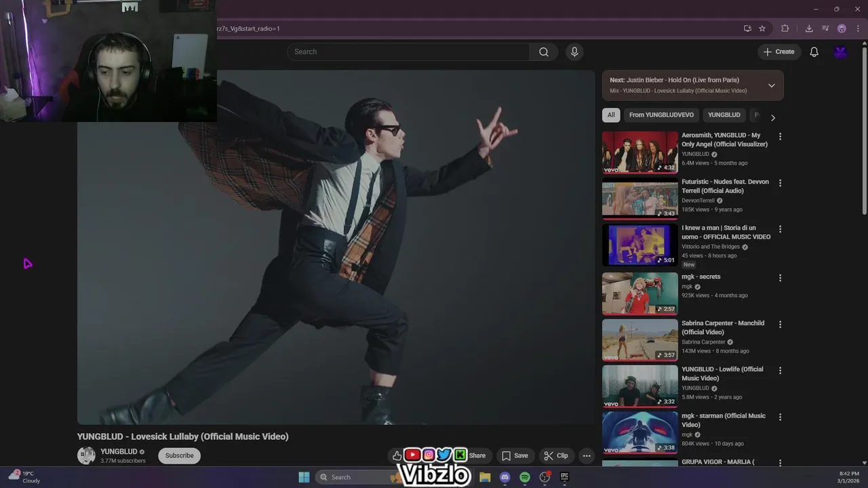
Task: Click the I knew a man video thumbnail
Action: click(x=640, y=245)
